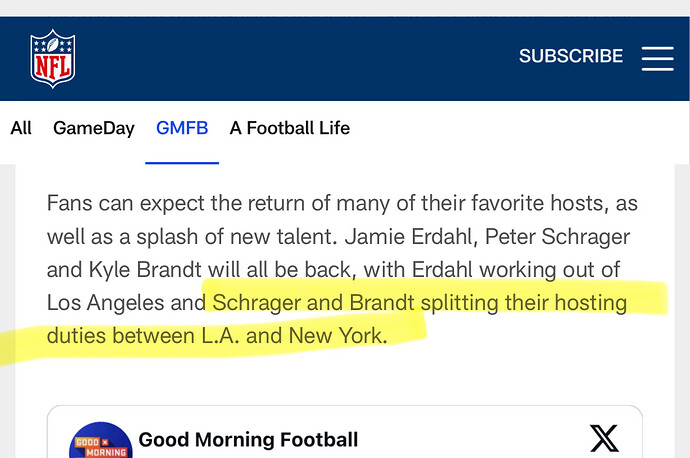Image resolution: width=690 pixels, height=458 pixels.
Task: Select the GameDay tab
Action: click(93, 128)
